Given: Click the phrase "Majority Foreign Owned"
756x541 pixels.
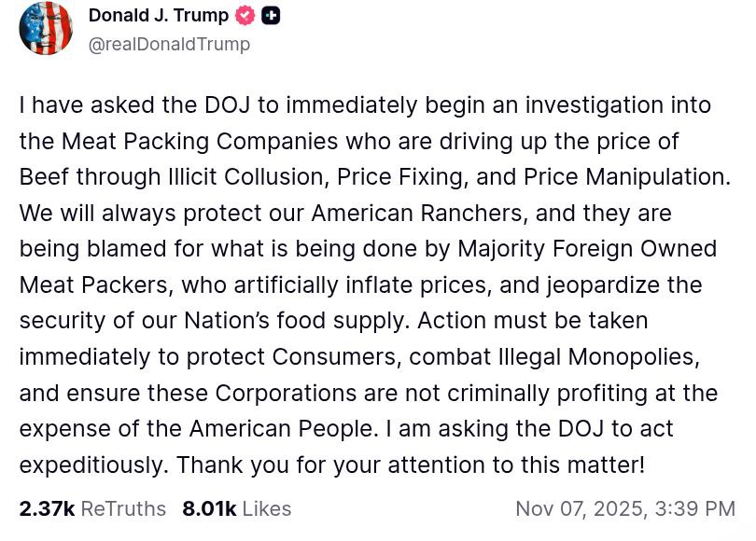Looking at the screenshot, I should 587,250.
